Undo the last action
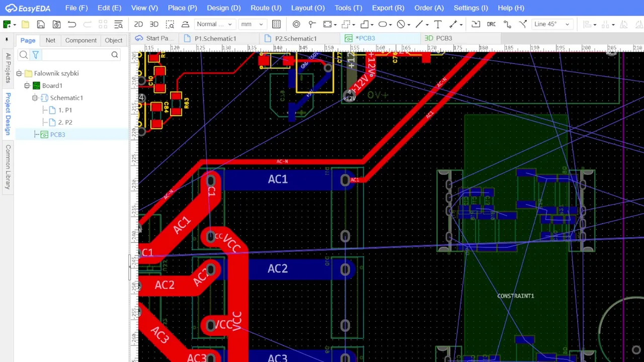 click(x=72, y=24)
